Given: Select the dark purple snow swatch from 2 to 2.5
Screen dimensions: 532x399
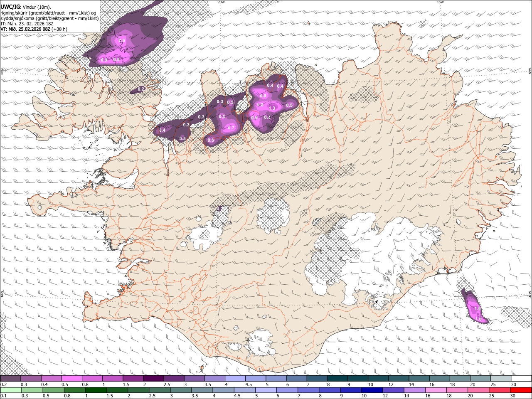Looking at the screenshot, I should [153, 378].
